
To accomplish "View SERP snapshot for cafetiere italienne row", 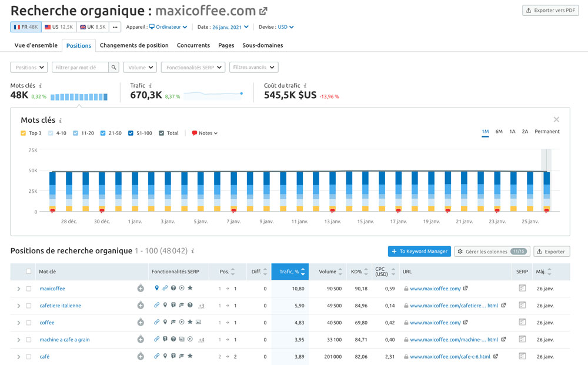I will click(522, 305).
